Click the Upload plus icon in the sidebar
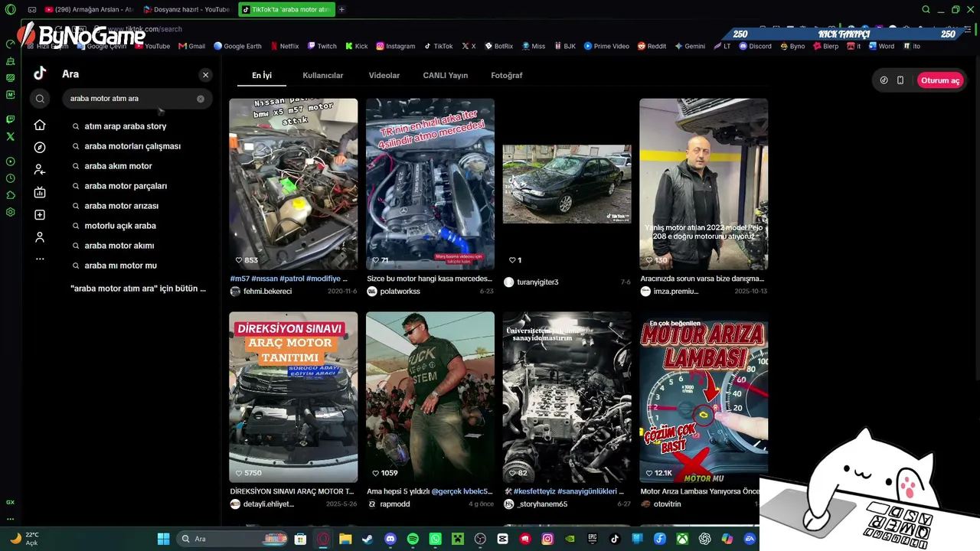Image resolution: width=980 pixels, height=551 pixels. point(40,215)
